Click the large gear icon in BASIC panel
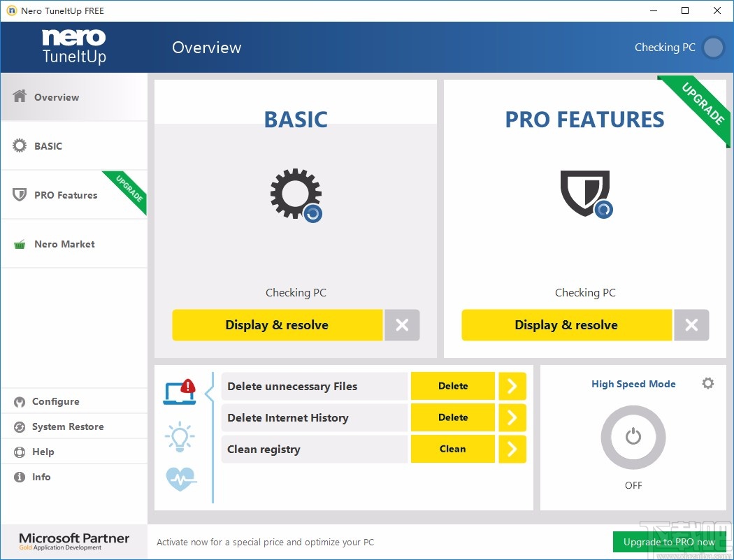Viewport: 734px width, 560px height. [296, 194]
